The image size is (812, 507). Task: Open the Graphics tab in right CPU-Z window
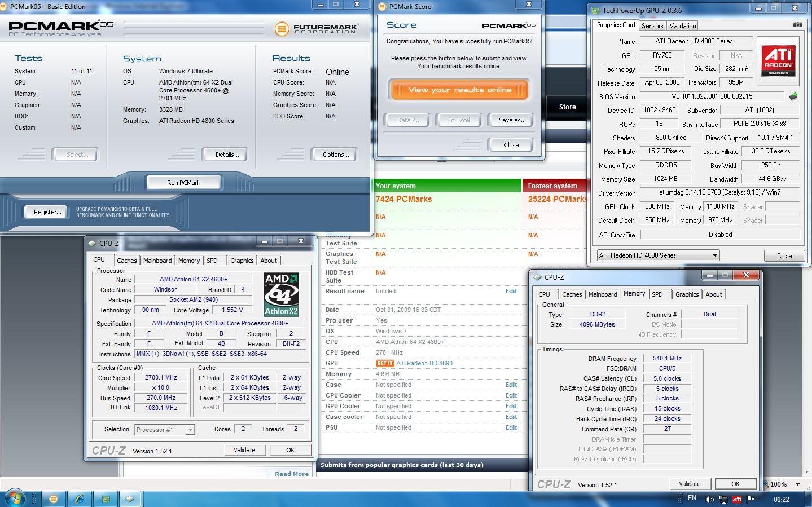(x=687, y=294)
